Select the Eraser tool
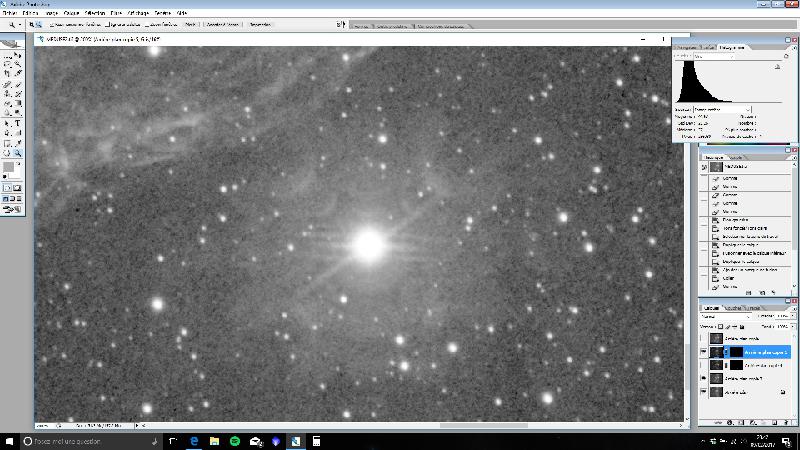 tap(7, 103)
